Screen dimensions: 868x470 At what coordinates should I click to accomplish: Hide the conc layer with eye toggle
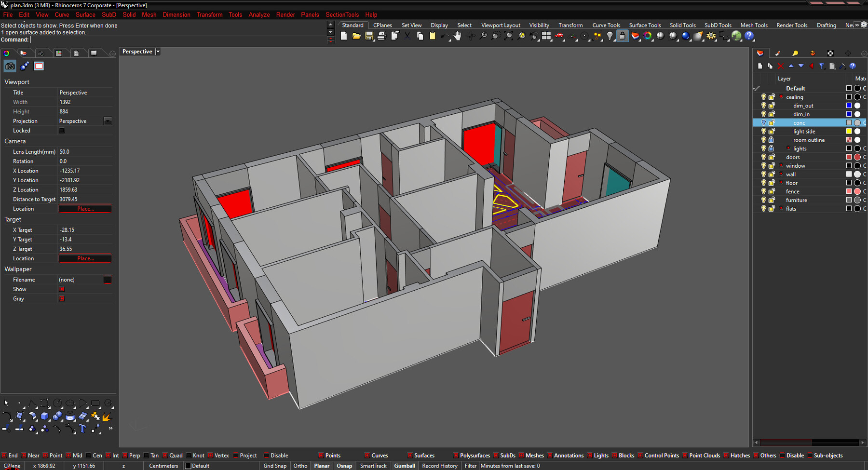tap(763, 122)
